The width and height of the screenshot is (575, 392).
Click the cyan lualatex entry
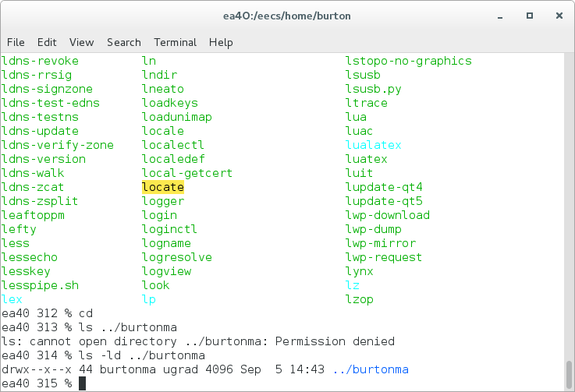point(373,145)
